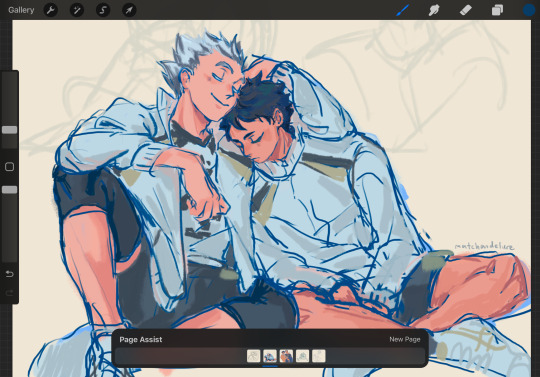
Task: Open the Adjustments magic wand menu
Action: point(77,10)
